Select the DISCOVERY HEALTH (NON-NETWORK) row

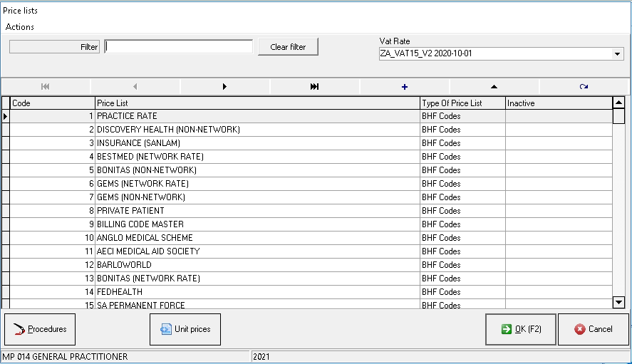[x=257, y=130]
